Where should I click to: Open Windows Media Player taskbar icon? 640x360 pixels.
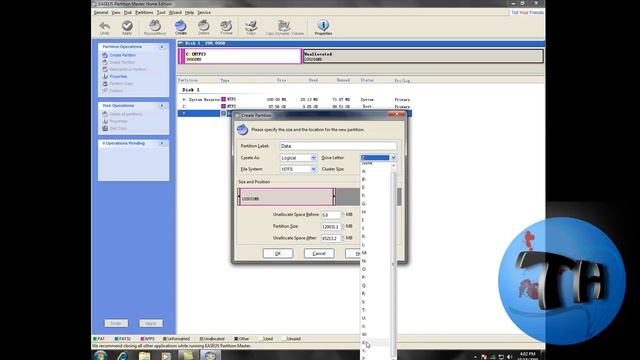(x=166, y=356)
